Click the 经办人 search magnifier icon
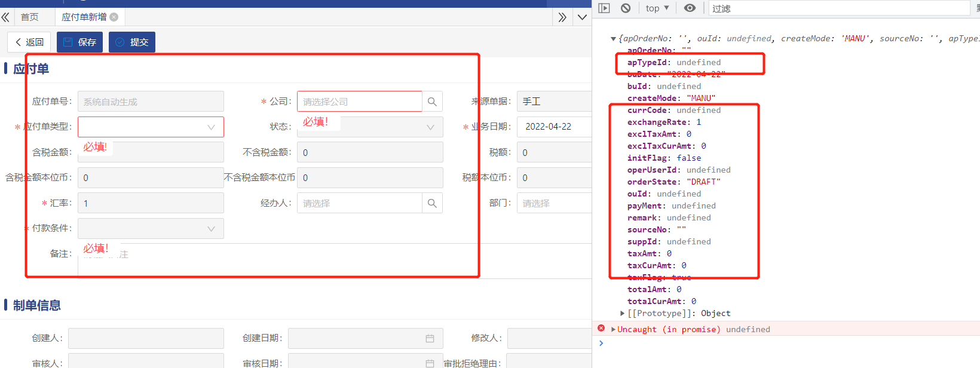Viewport: 980px width, 368px height. pyautogui.click(x=432, y=203)
